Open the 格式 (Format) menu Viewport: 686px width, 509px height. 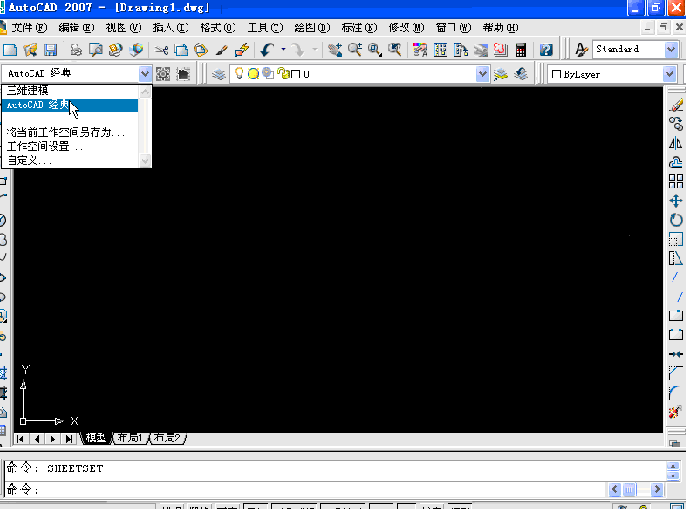click(216, 27)
